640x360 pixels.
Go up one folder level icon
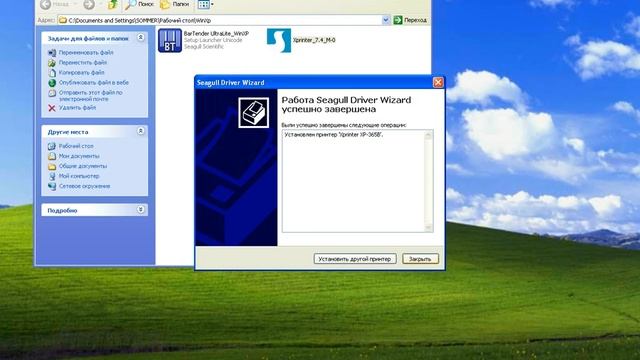point(113,4)
